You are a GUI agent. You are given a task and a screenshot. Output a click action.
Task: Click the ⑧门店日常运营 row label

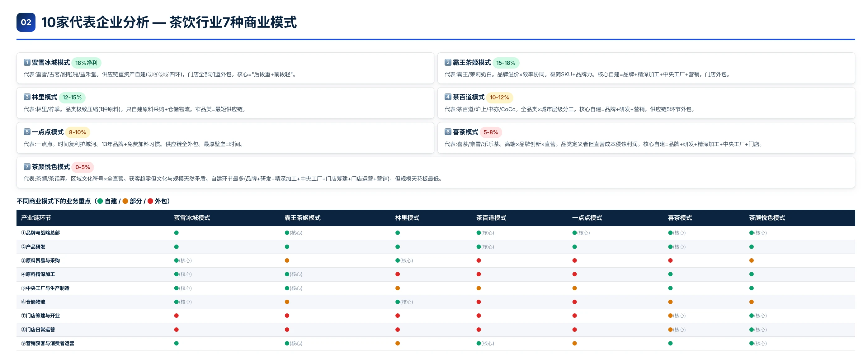(38, 330)
